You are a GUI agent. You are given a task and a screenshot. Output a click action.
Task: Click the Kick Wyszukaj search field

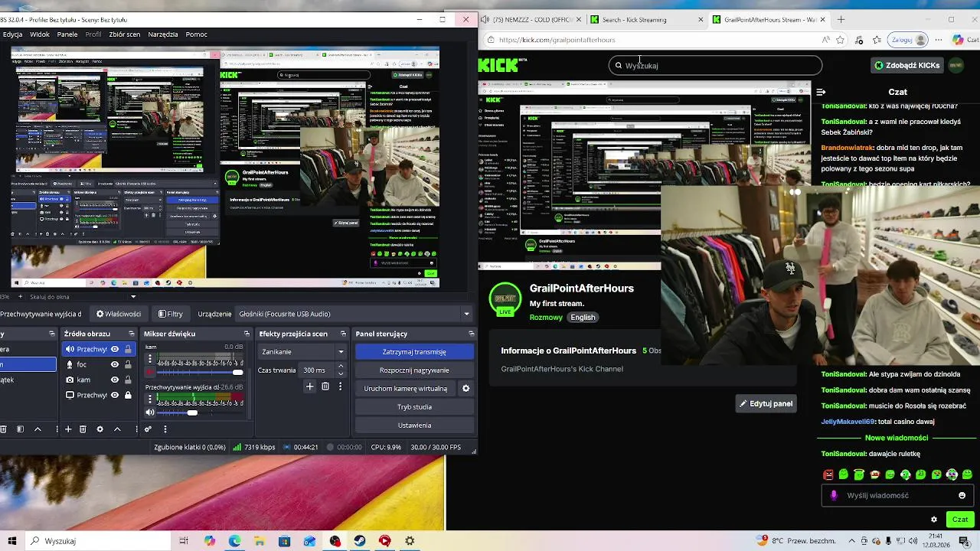pos(715,66)
